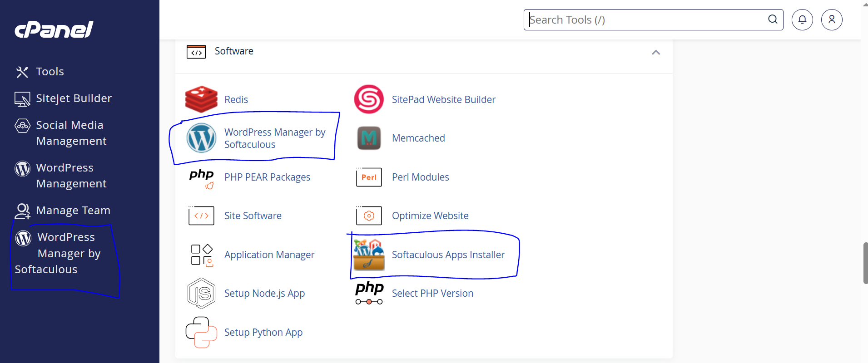The height and width of the screenshot is (363, 868).
Task: Open the Setup Python App icon
Action: (x=201, y=332)
